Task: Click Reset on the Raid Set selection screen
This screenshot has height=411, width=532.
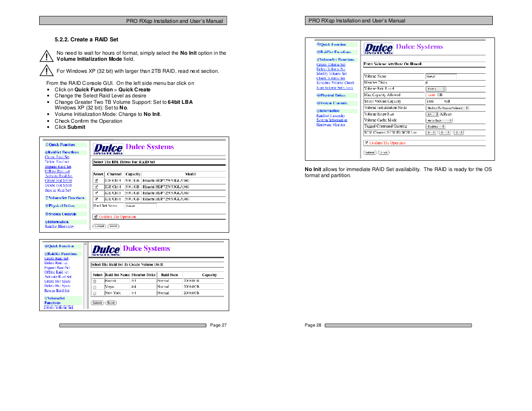Action: pos(111,303)
